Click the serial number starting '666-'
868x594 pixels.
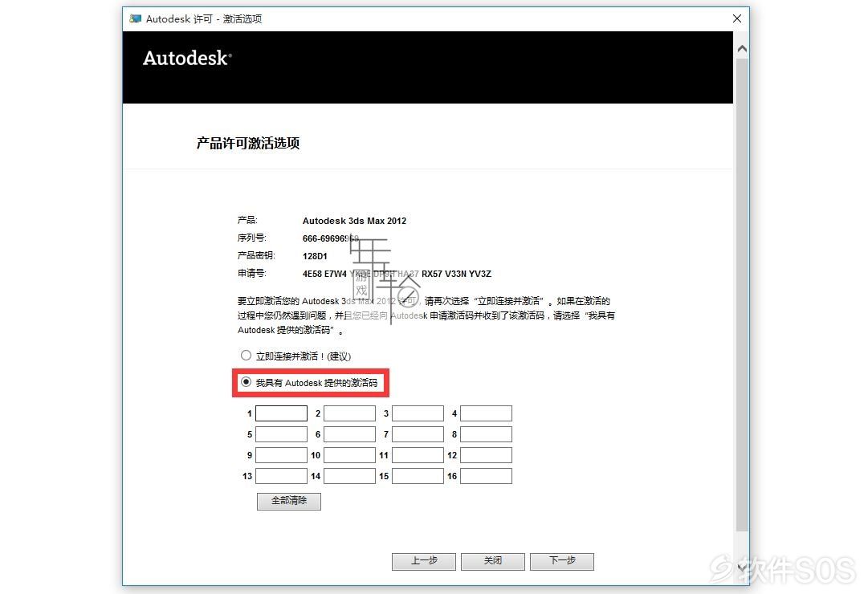(331, 238)
